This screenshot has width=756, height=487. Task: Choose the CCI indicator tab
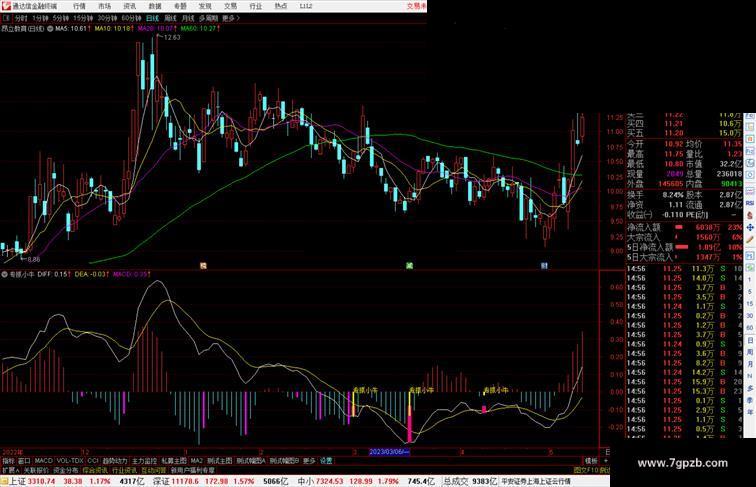tap(93, 461)
